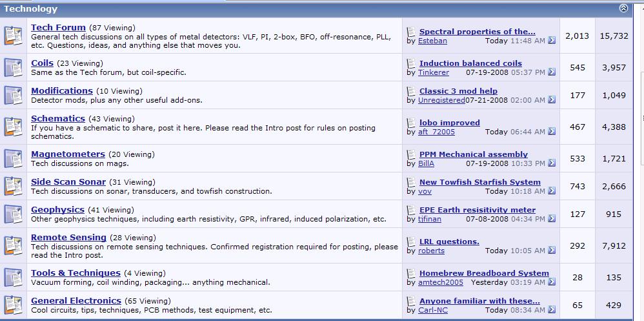Screen dimensions: 644x321
Task: View user profile of Esteban
Action: point(432,41)
